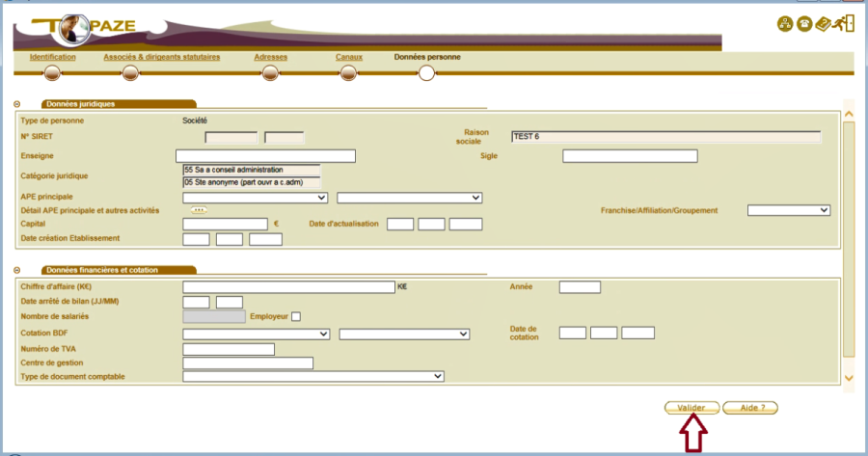Collapse the Données juridiques section
Screen dimensions: 868x456
click(x=17, y=104)
